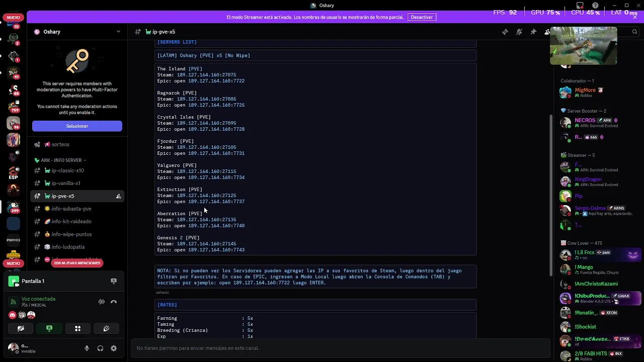644x362 pixels.
Task: Jump to 208 nuevas menciones pill
Action: click(77, 263)
